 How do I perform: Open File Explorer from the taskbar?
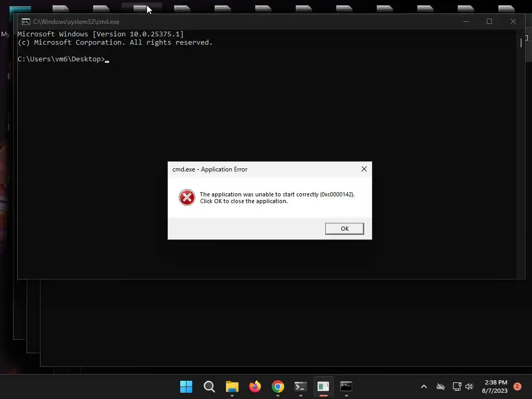point(232,387)
